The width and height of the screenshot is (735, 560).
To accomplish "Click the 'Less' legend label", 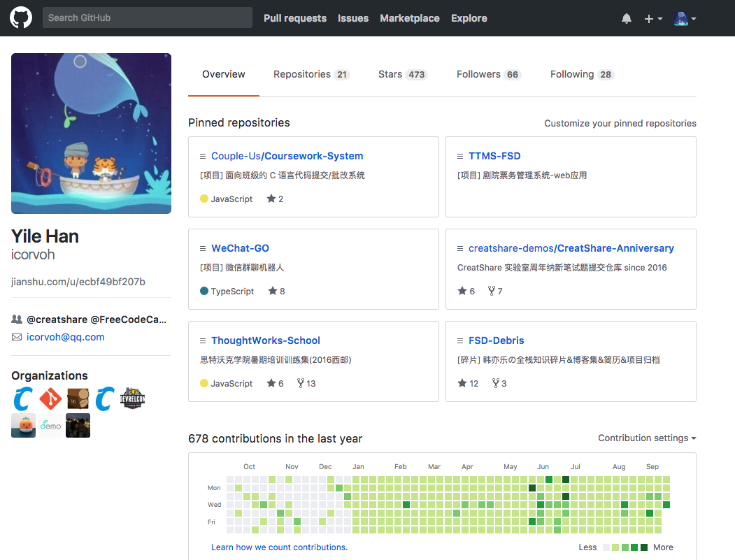I will pyautogui.click(x=587, y=547).
